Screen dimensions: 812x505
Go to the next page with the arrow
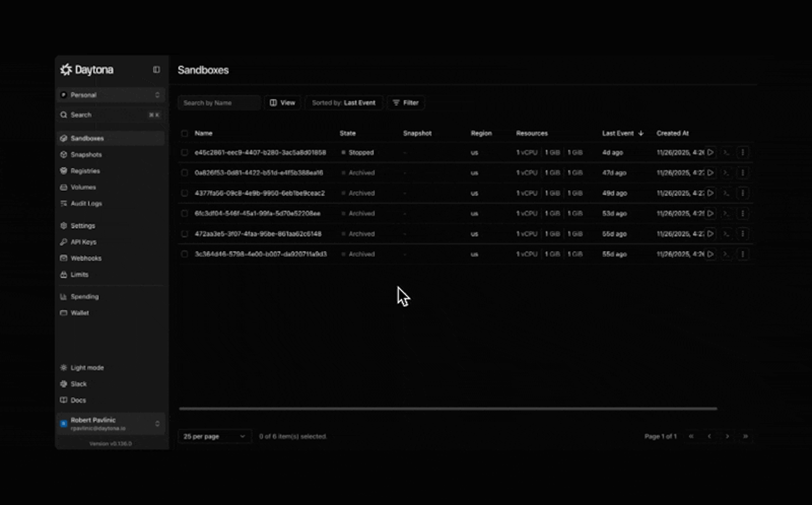[x=727, y=436]
